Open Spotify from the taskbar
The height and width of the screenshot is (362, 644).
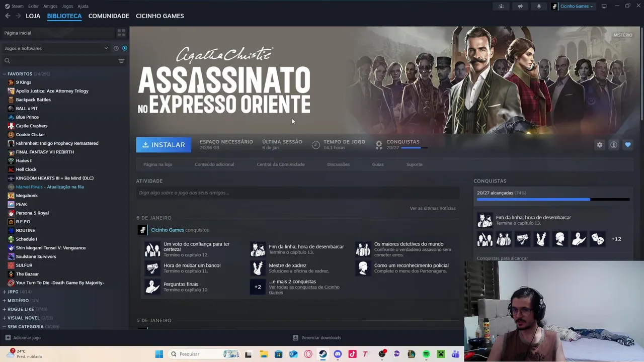[426, 354]
